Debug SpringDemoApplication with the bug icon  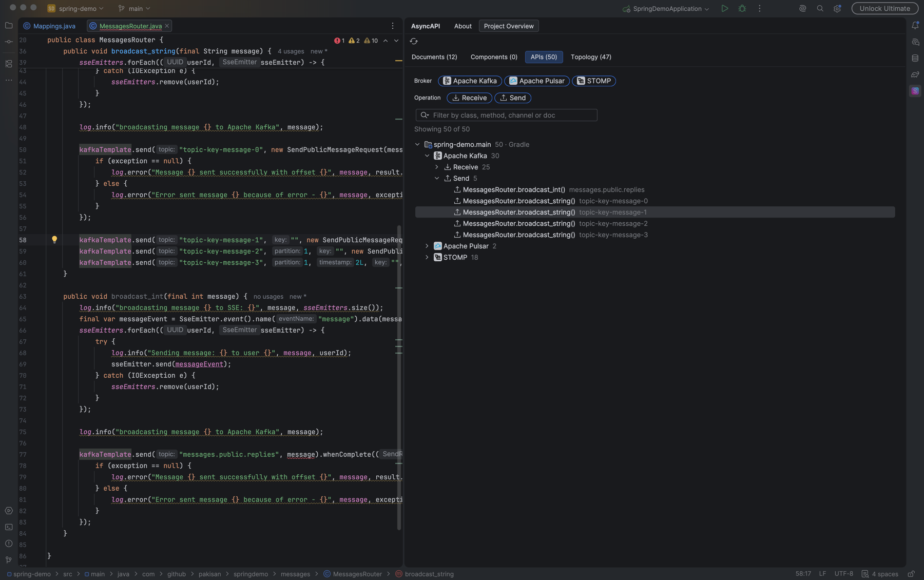coord(742,8)
